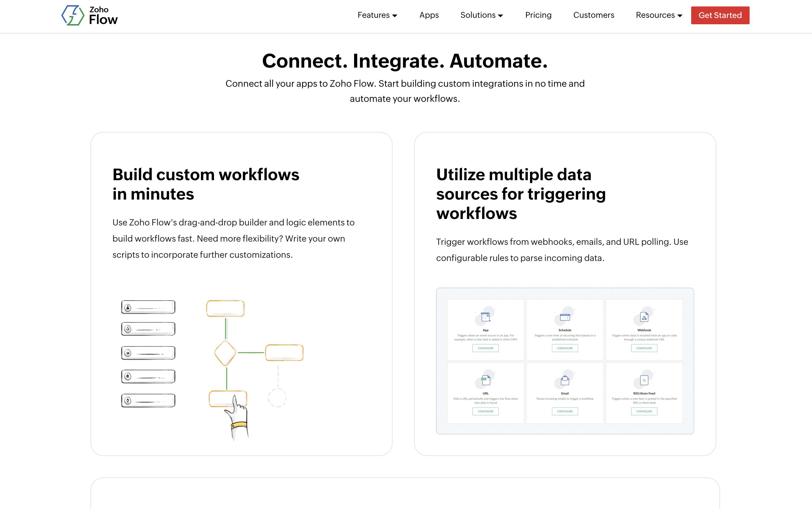Expand the Resources dropdown menu
The width and height of the screenshot is (812, 509).
click(x=659, y=15)
